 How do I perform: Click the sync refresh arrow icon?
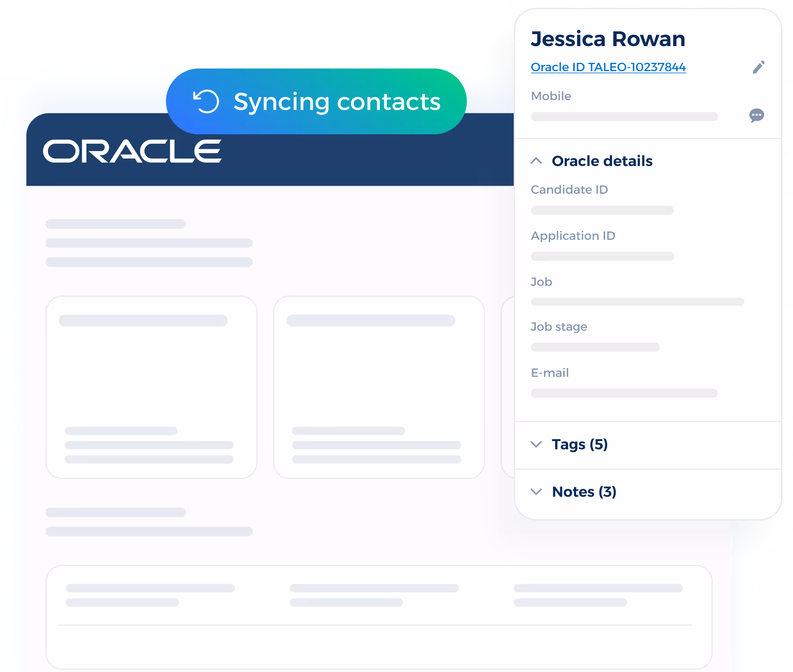point(206,101)
